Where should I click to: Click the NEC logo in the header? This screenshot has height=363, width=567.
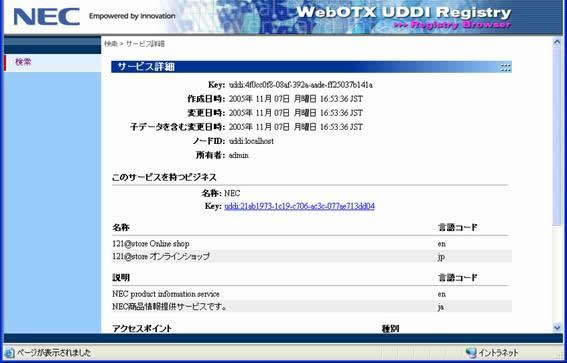tap(47, 17)
